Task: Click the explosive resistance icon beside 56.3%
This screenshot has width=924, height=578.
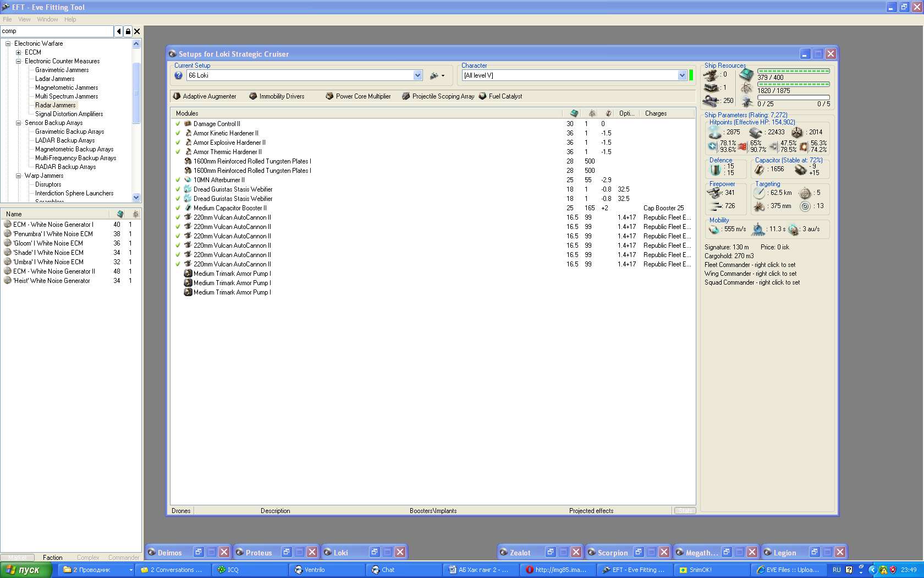Action: coord(804,146)
